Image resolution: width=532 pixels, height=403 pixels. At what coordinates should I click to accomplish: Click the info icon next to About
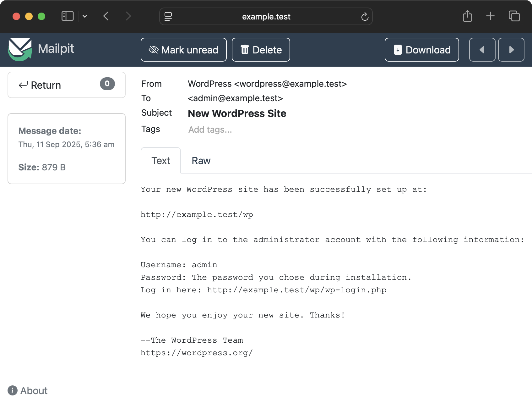click(12, 391)
